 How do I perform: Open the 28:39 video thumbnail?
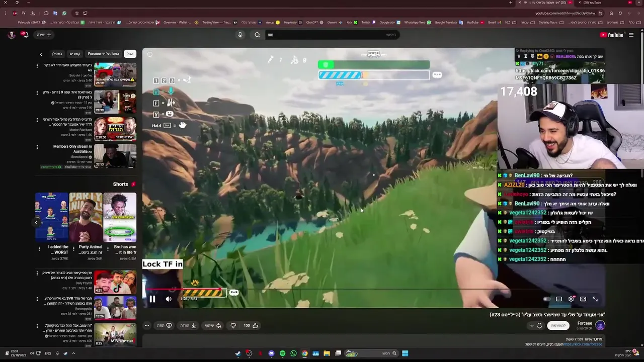pos(115,102)
